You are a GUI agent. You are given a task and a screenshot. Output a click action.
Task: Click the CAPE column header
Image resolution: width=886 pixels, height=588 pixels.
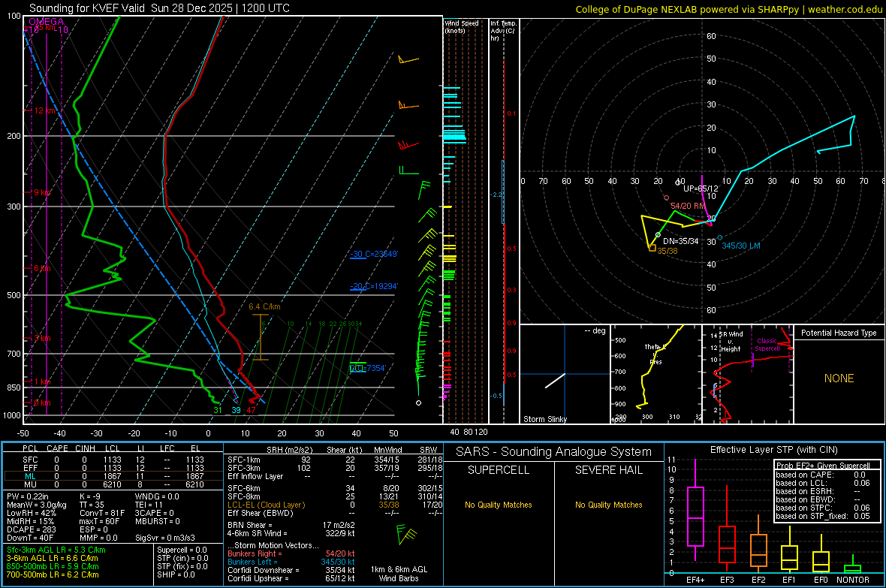click(x=57, y=448)
